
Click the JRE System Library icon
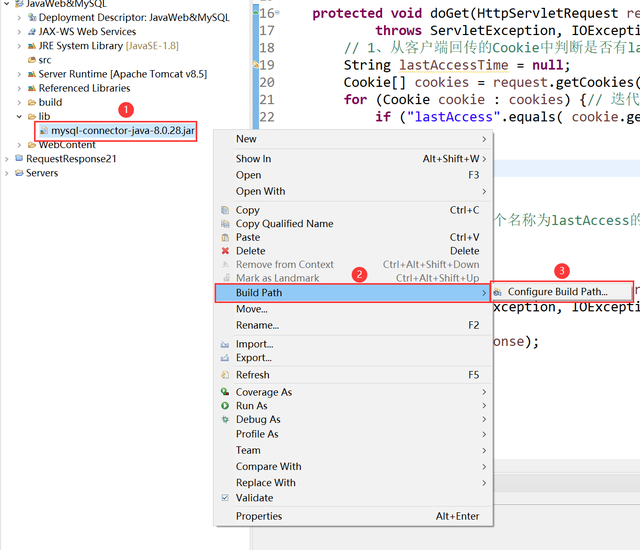[x=32, y=46]
